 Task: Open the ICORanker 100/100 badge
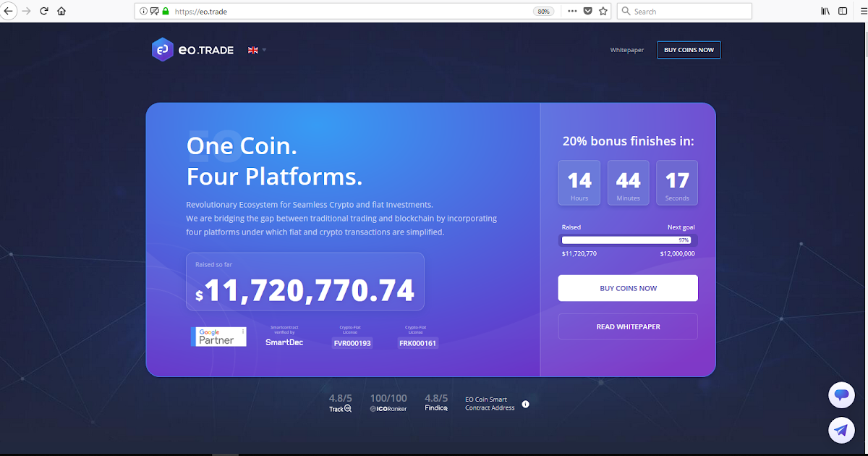388,402
